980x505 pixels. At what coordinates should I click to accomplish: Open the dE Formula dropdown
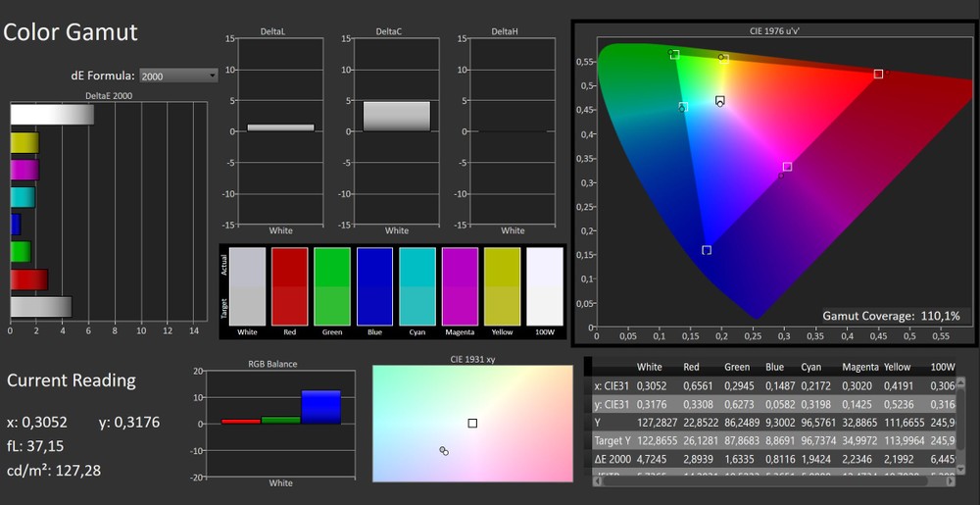178,76
